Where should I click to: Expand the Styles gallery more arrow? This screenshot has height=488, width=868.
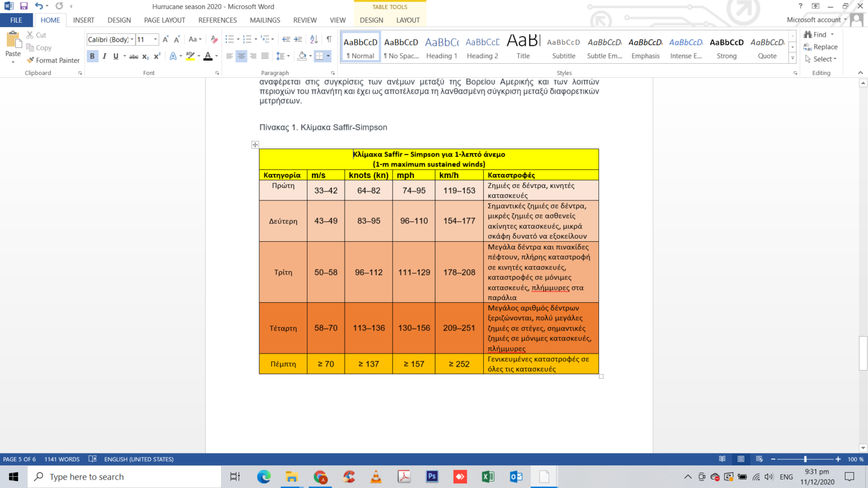(x=792, y=58)
